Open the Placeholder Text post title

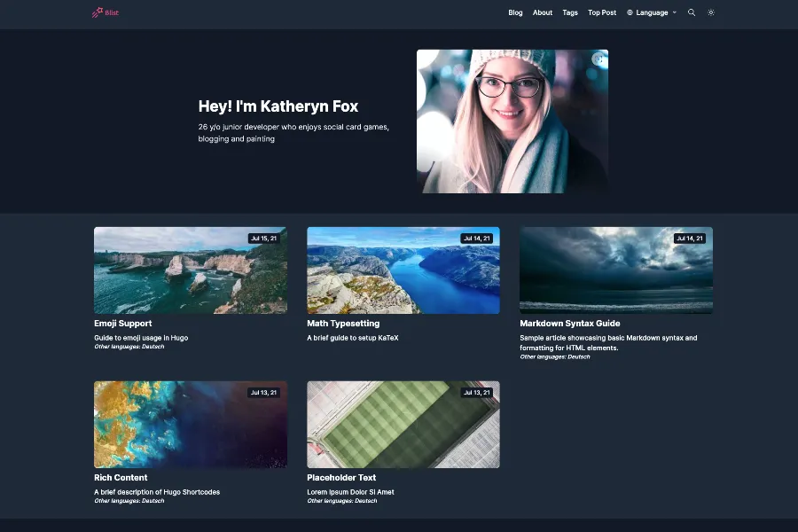click(341, 478)
